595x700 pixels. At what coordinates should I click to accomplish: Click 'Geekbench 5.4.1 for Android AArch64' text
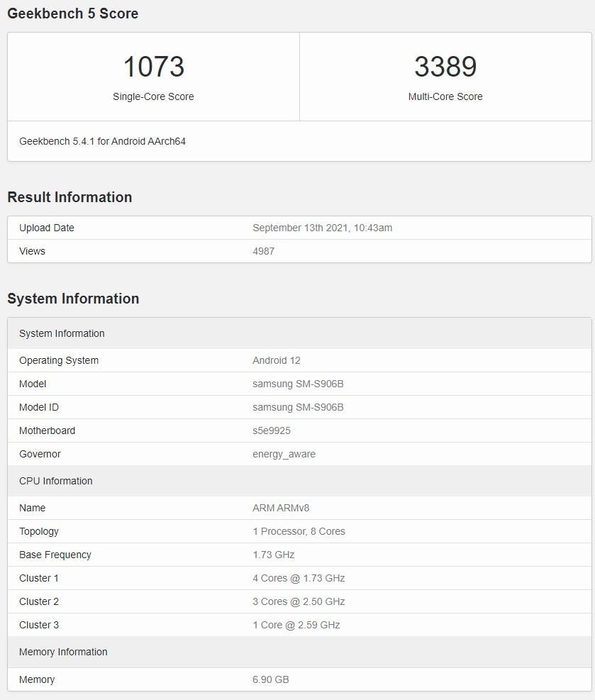point(102,141)
